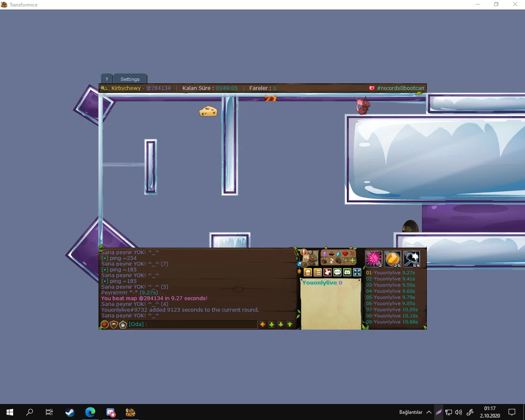Select the laughing mouth emote
The image size is (525, 420).
click(x=331, y=254)
